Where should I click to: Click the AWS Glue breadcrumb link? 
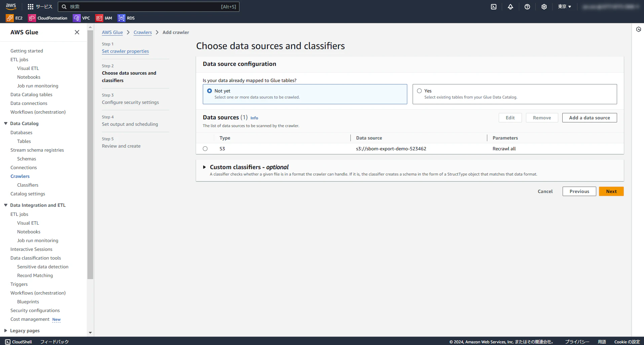[112, 32]
